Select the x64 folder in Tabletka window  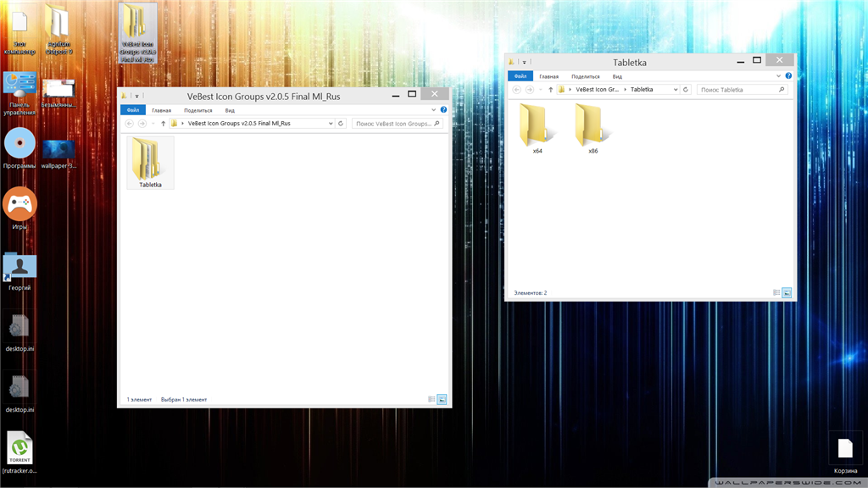point(537,129)
